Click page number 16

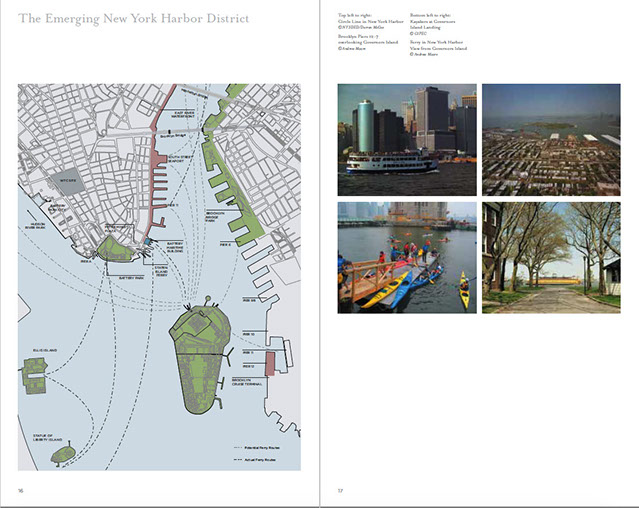[21, 490]
